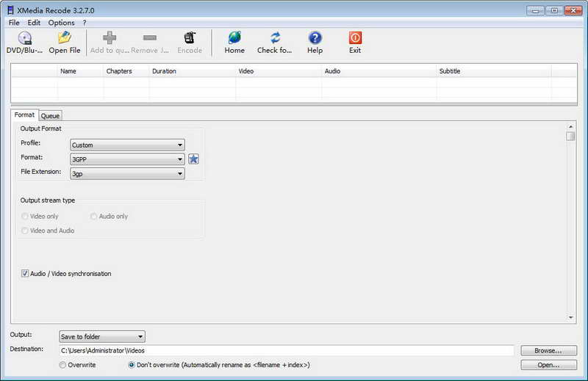The height and width of the screenshot is (381, 588).
Task: Click the Chapters column header
Action: tap(126, 70)
